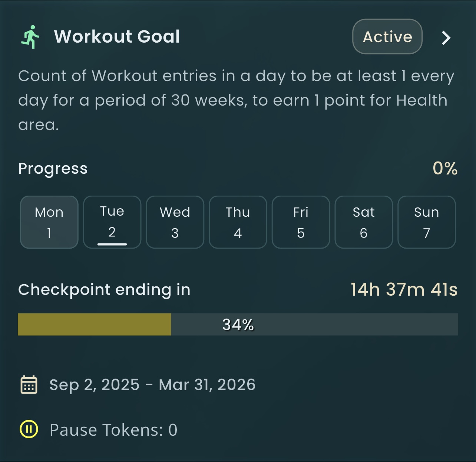Select the Mon 1 day box

point(49,222)
